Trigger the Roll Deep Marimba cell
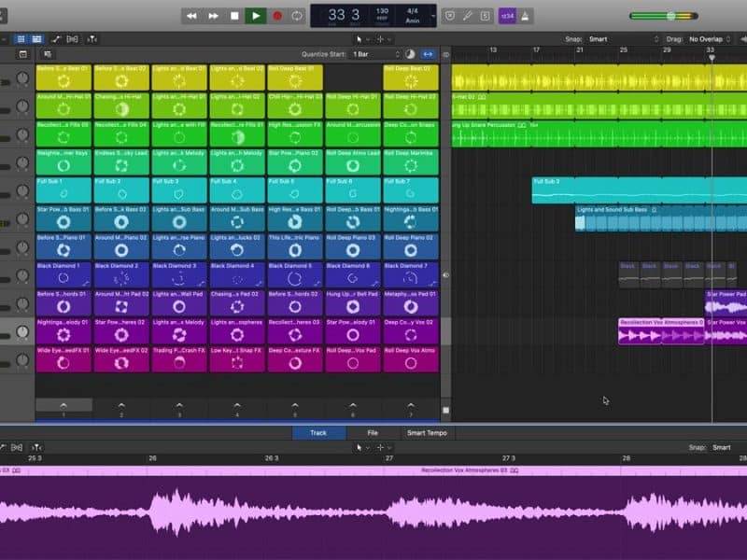The height and width of the screenshot is (560, 747). 411,161
